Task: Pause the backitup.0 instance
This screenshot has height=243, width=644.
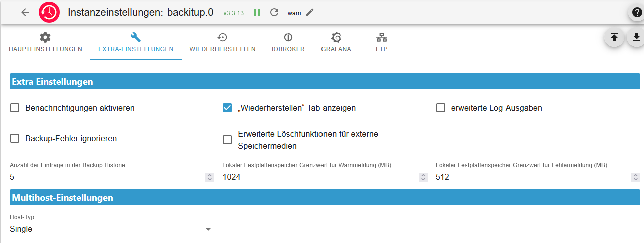Action: 257,12
